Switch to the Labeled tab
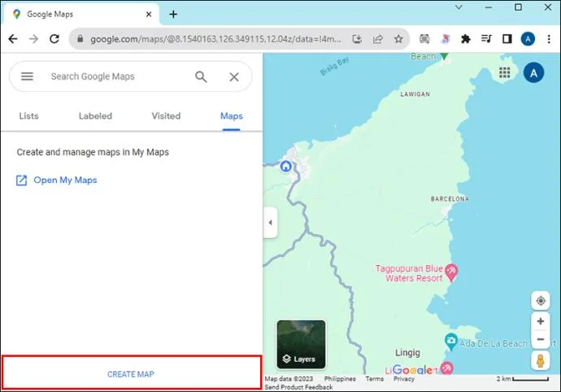This screenshot has width=561, height=392. tap(95, 116)
